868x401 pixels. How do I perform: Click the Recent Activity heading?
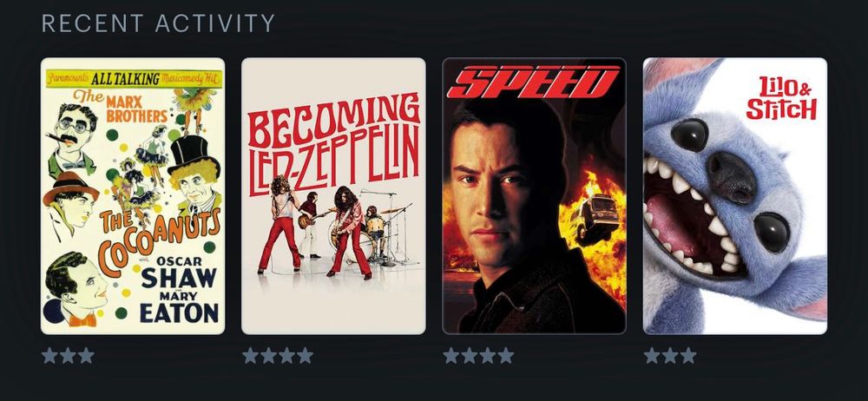point(158,23)
